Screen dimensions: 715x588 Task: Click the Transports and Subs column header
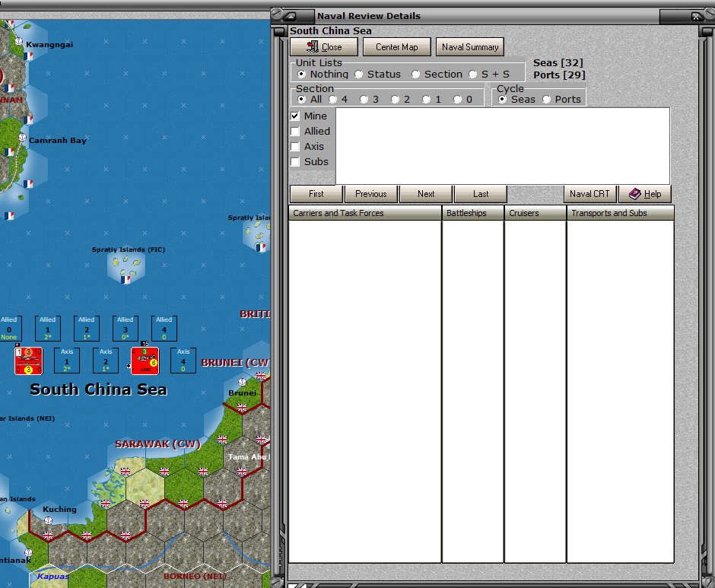(x=620, y=213)
